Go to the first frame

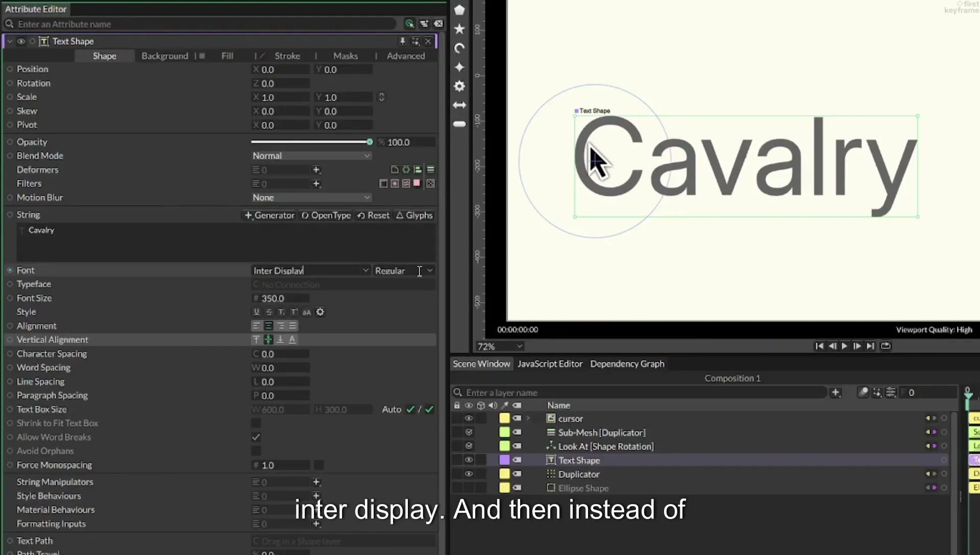[819, 346]
